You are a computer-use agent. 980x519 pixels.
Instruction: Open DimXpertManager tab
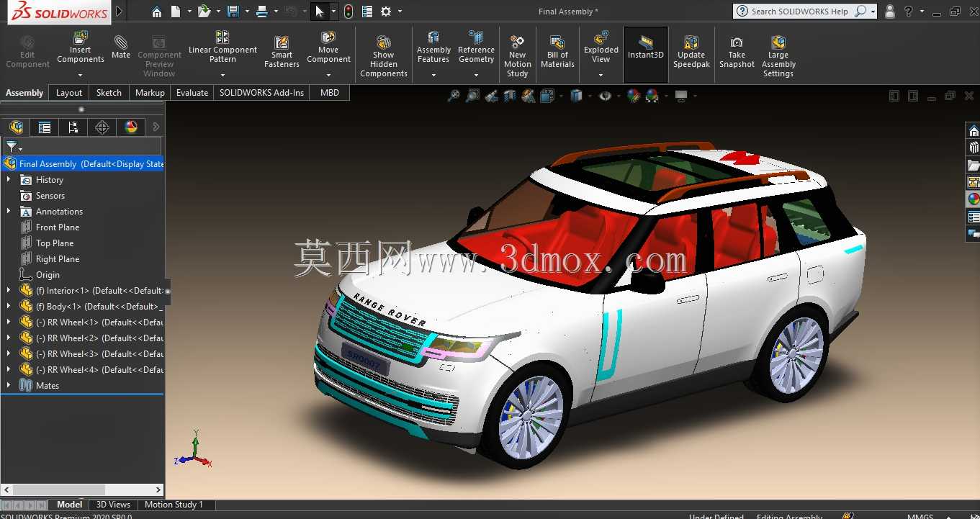[x=102, y=127]
